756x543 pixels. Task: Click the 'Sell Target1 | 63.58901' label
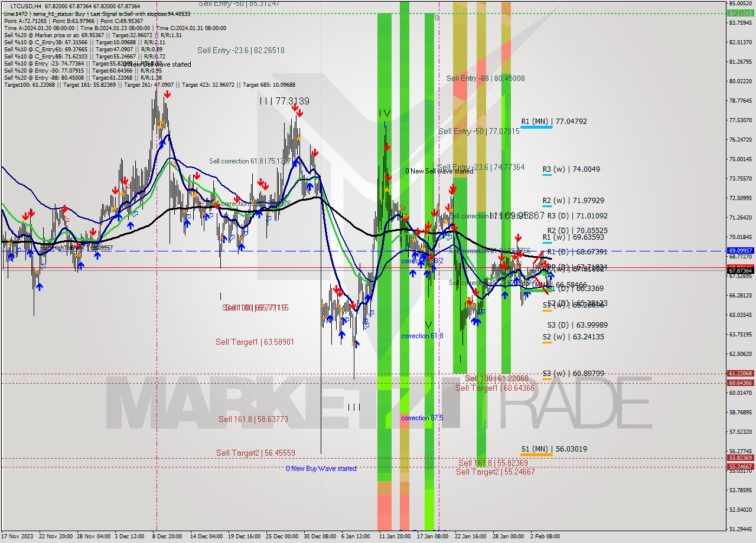(255, 342)
